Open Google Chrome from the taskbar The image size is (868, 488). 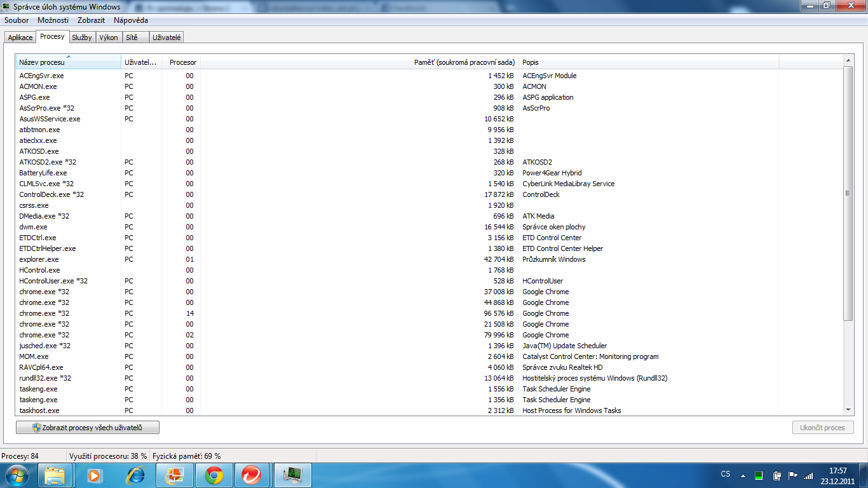click(x=214, y=475)
